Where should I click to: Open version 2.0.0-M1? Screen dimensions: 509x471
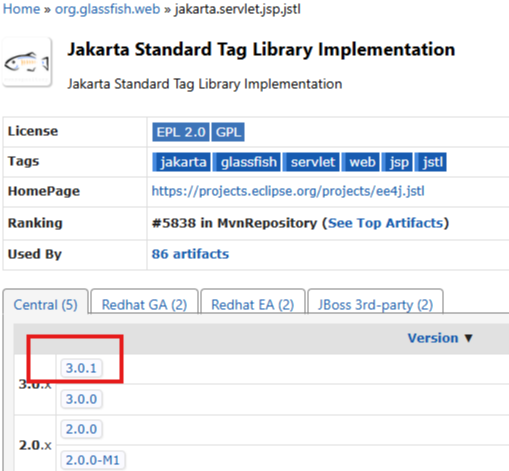coord(93,460)
